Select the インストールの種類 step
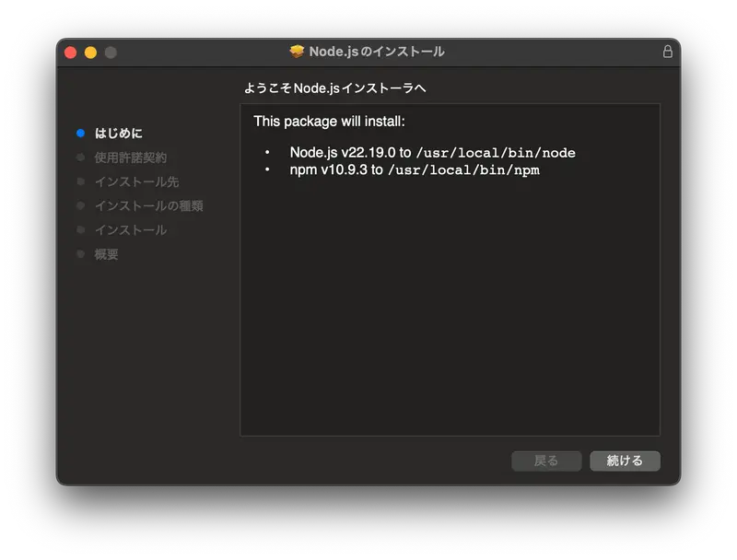Viewport: 737px width, 560px height. tap(149, 205)
